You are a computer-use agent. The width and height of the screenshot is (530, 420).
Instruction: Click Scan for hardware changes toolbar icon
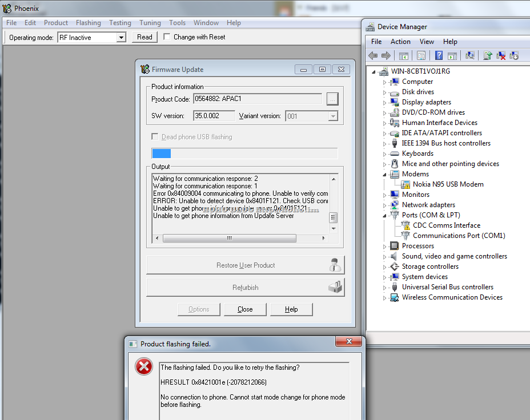pyautogui.click(x=470, y=56)
